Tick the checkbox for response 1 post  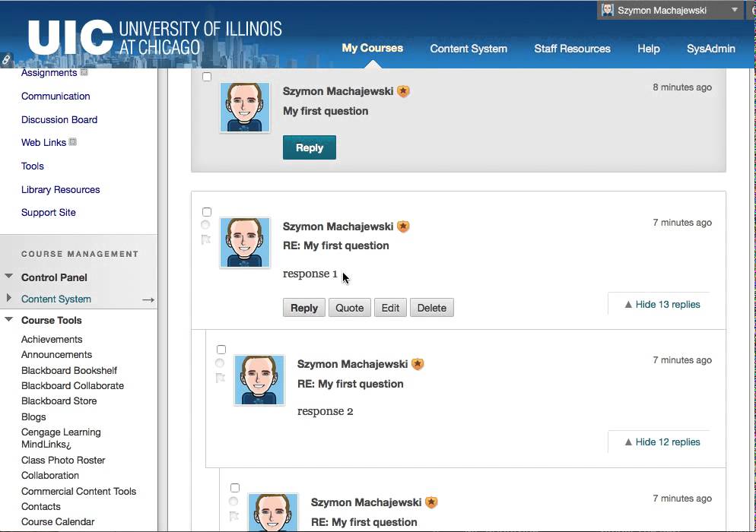pyautogui.click(x=207, y=212)
